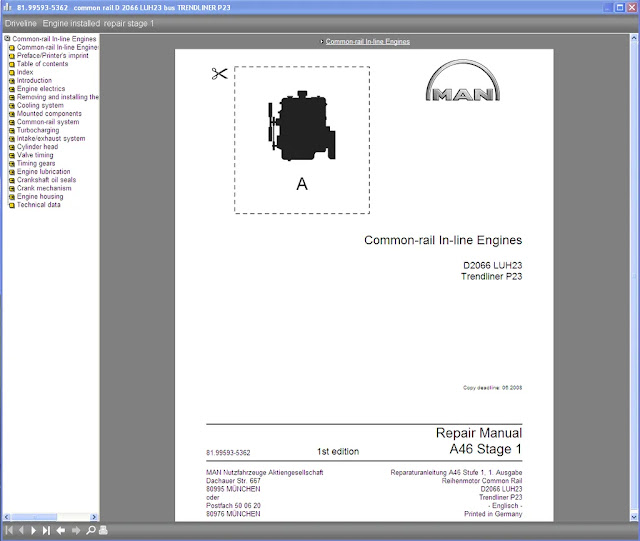Image resolution: width=640 pixels, height=541 pixels.
Task: Go to the next page arrow
Action: coord(33,530)
